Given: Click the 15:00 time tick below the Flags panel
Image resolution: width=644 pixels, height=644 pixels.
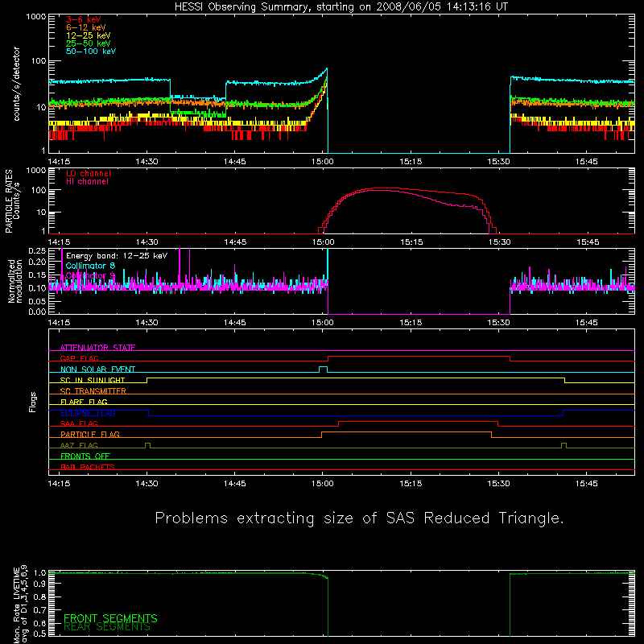Looking at the screenshot, I should (x=323, y=484).
